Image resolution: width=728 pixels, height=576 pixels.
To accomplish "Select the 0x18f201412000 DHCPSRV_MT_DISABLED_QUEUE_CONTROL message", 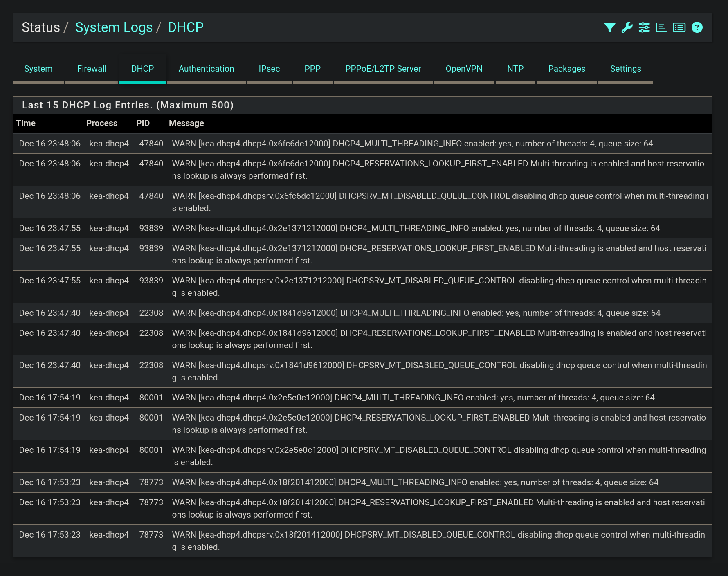I will 438,541.
